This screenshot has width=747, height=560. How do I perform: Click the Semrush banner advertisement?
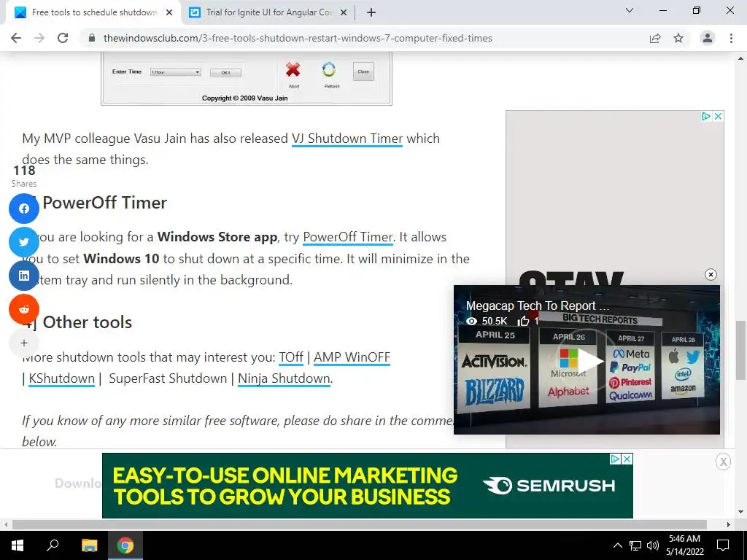tap(368, 485)
